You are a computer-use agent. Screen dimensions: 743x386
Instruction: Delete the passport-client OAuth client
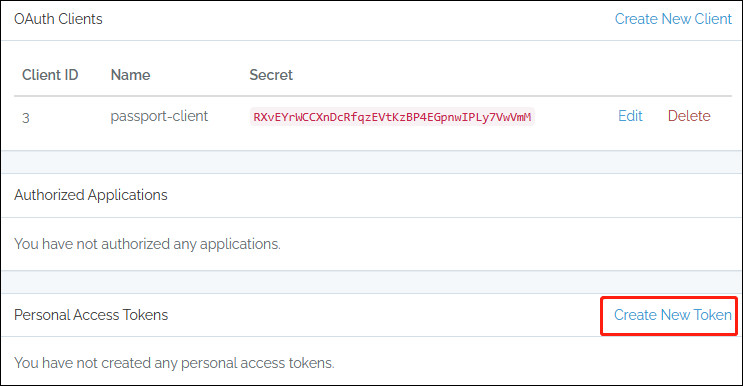coord(689,116)
